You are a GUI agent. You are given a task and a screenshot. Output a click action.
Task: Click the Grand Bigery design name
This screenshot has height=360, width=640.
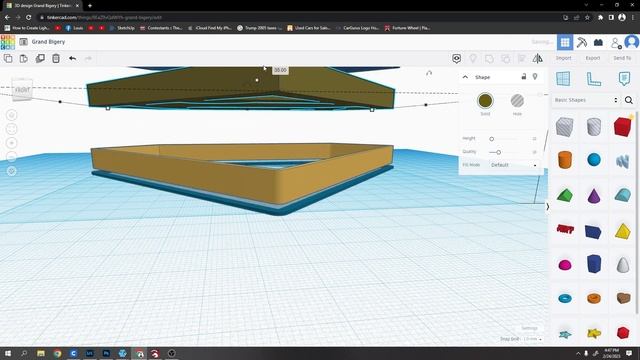coord(48,42)
